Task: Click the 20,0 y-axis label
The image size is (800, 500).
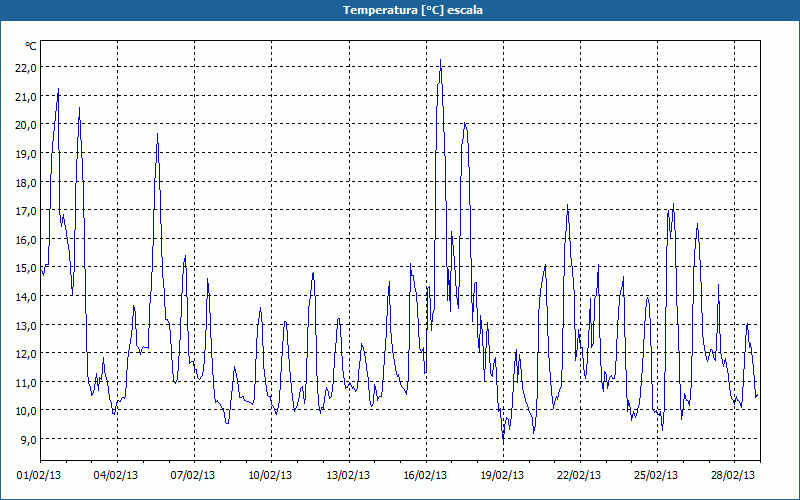Action: point(26,125)
